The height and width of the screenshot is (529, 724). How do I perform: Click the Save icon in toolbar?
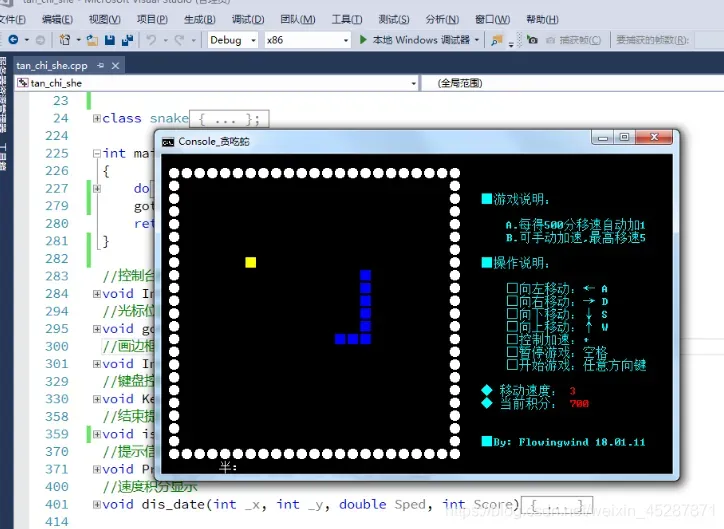(110, 40)
